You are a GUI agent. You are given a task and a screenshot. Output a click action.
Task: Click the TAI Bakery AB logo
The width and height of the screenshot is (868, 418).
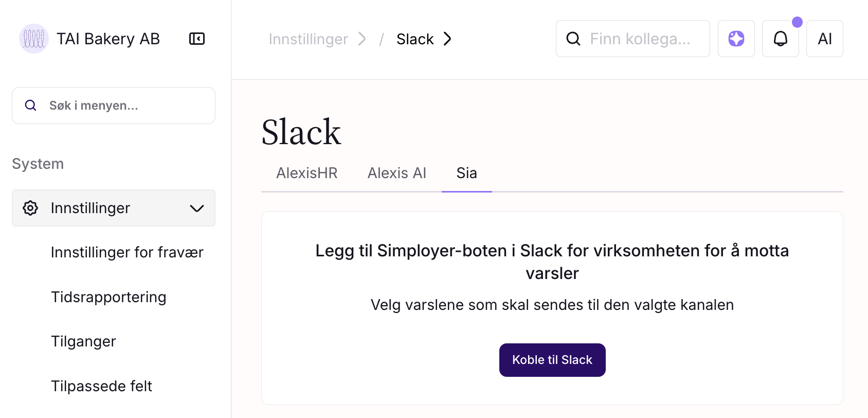(x=34, y=39)
